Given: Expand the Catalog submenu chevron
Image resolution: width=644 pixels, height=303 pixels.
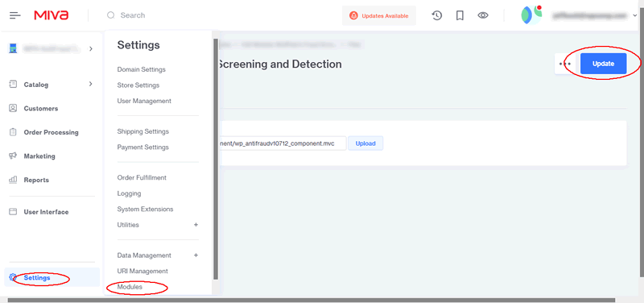Looking at the screenshot, I should click(91, 85).
